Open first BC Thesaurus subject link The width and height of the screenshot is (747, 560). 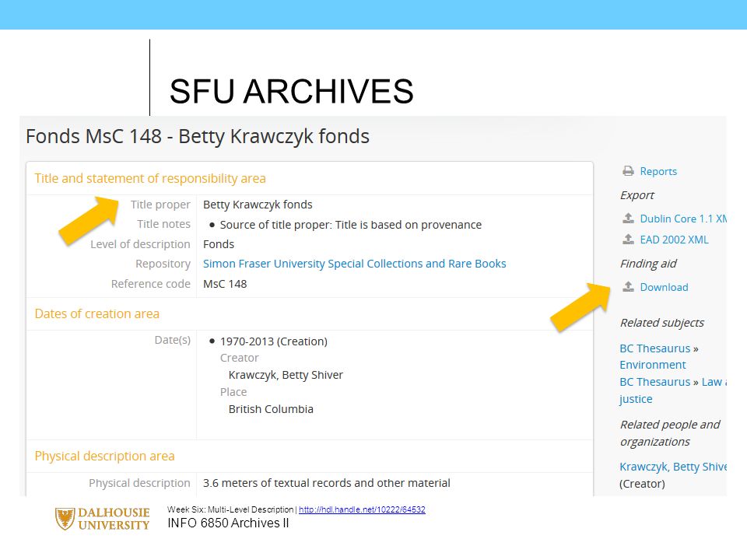coord(654,348)
